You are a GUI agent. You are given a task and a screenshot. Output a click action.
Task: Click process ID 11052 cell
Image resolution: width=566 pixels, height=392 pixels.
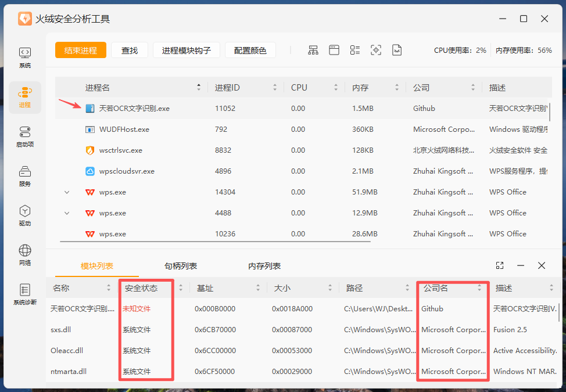pos(225,108)
